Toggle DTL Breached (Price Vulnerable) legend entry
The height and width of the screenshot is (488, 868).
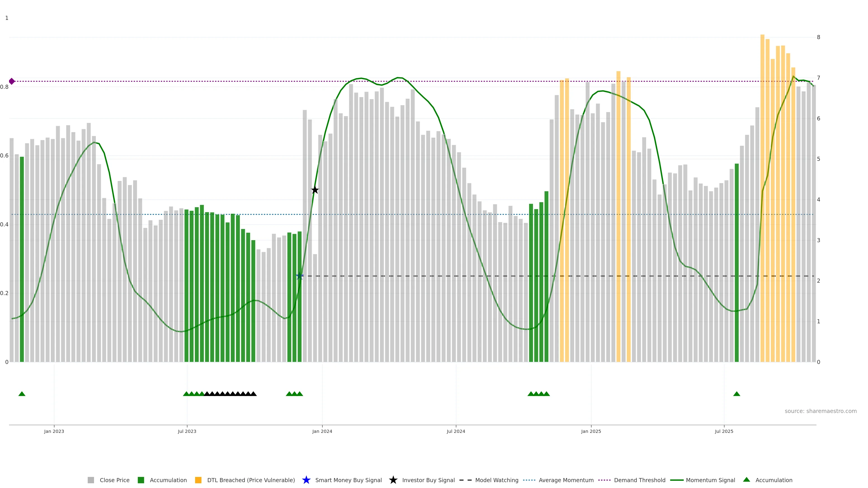(251, 480)
